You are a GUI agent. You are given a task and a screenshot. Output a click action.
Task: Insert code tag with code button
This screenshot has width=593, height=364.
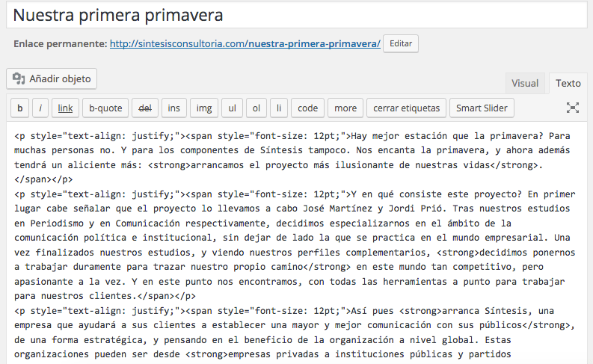point(307,108)
